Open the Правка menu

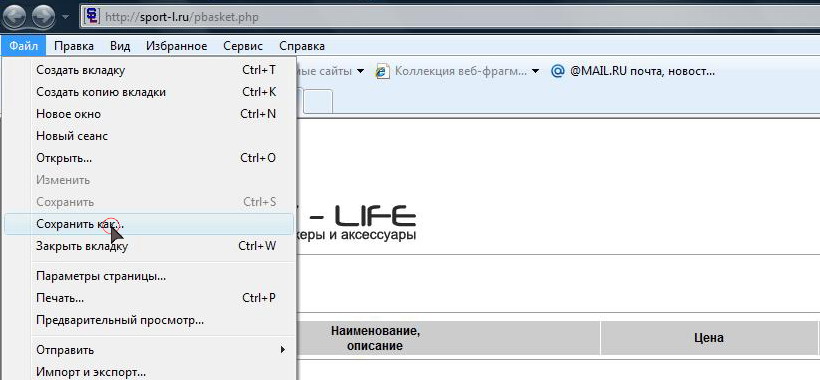tap(74, 46)
